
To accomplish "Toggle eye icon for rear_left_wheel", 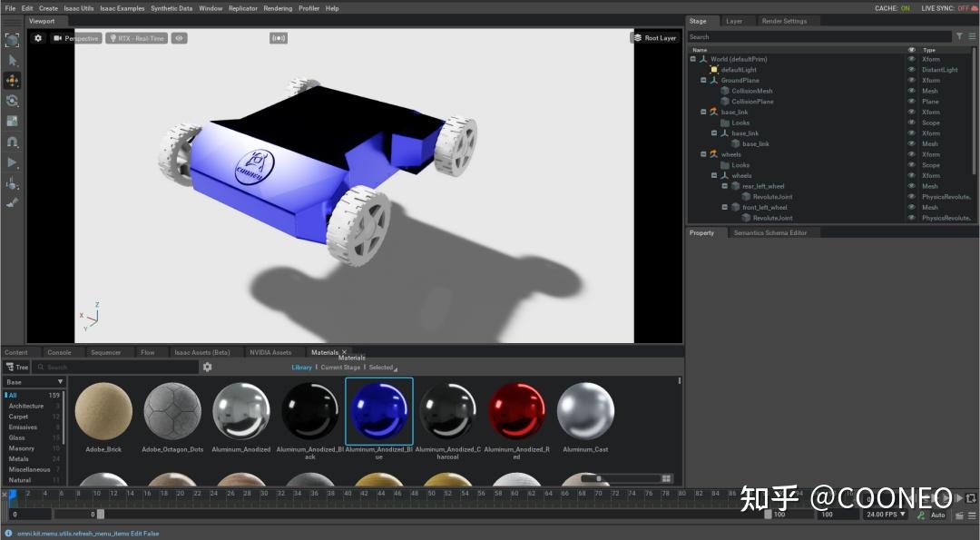I will pos(911,186).
